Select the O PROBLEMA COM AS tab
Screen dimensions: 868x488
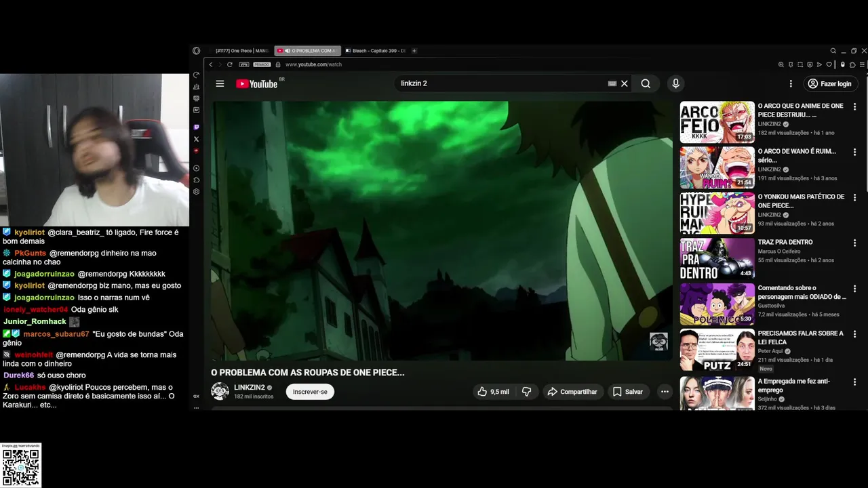point(307,51)
